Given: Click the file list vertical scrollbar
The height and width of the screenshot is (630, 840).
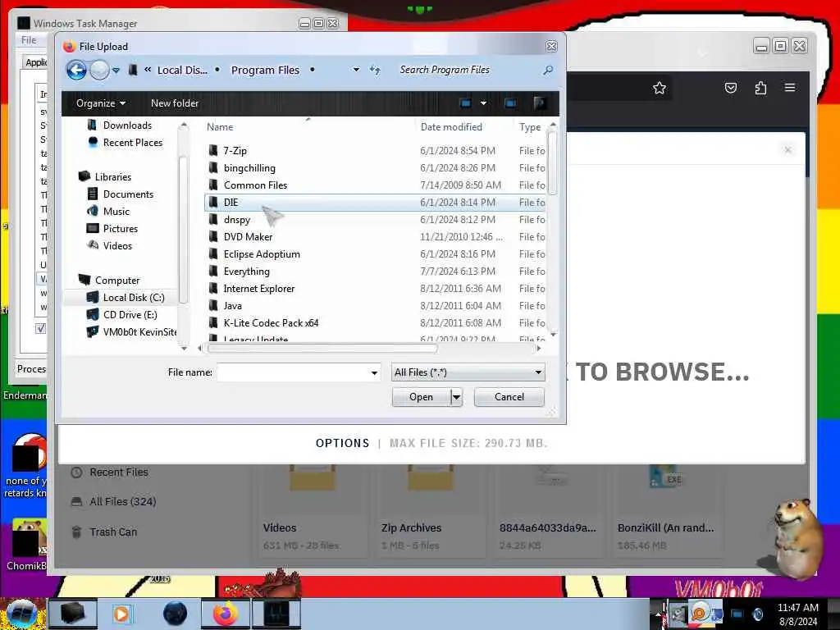Looking at the screenshot, I should coord(553,163).
